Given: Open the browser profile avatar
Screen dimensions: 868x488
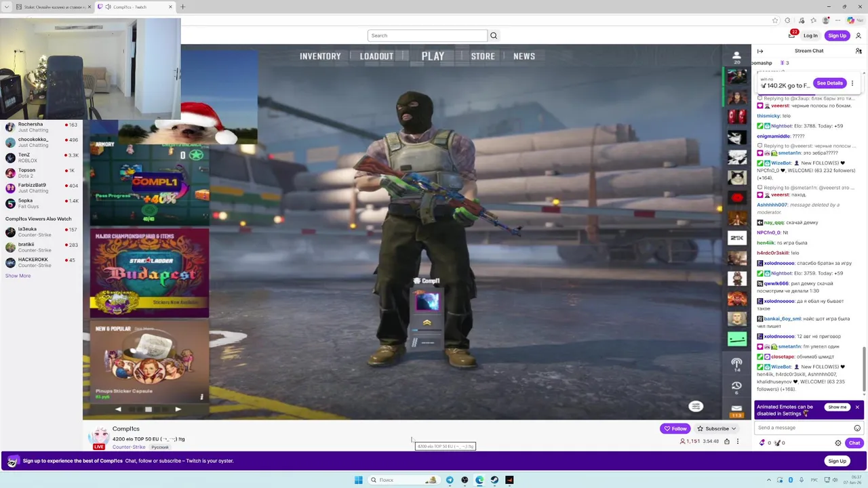Looking at the screenshot, I should point(825,20).
